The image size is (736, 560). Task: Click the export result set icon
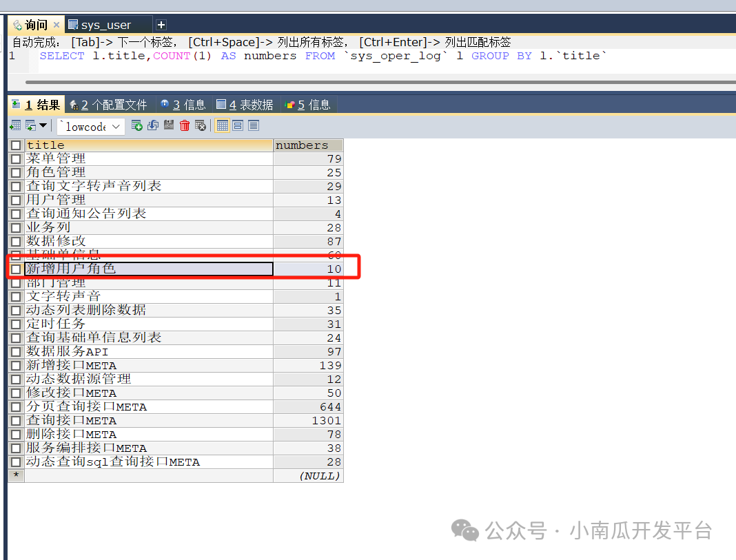(15, 125)
